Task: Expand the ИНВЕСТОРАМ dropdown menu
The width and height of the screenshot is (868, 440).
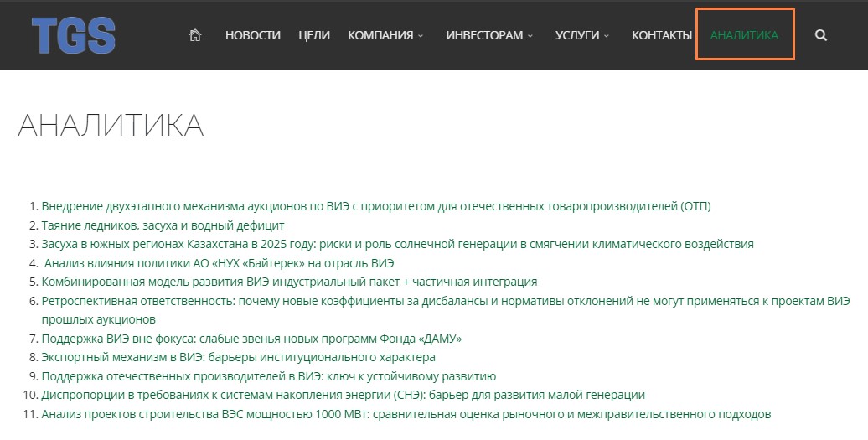Action: pos(489,35)
